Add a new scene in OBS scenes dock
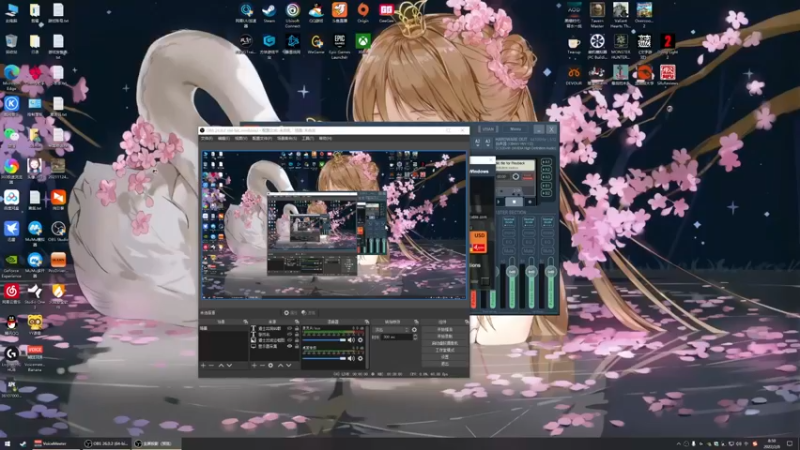This screenshot has width=800, height=450. [203, 365]
